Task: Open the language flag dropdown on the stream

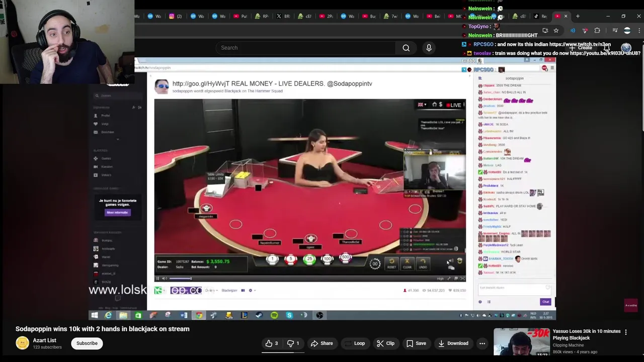Action: [422, 105]
